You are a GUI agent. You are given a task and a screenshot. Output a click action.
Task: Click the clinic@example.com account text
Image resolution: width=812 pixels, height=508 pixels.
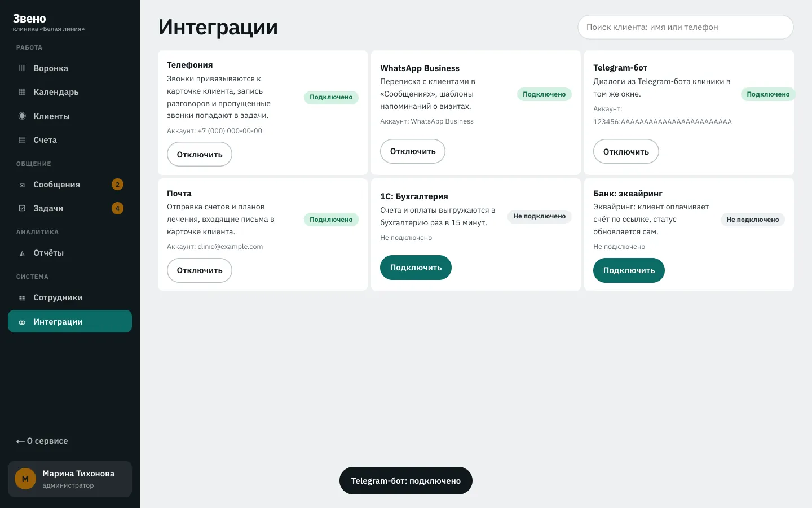230,247
